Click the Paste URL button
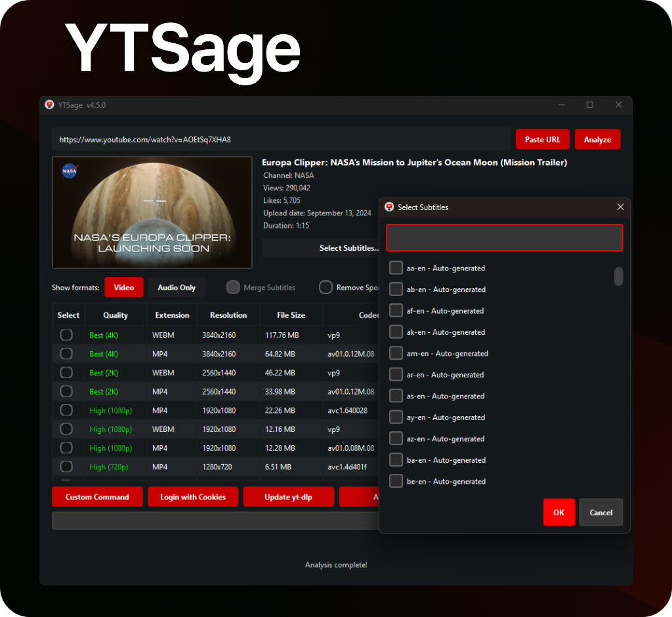This screenshot has width=672, height=617. tap(543, 139)
